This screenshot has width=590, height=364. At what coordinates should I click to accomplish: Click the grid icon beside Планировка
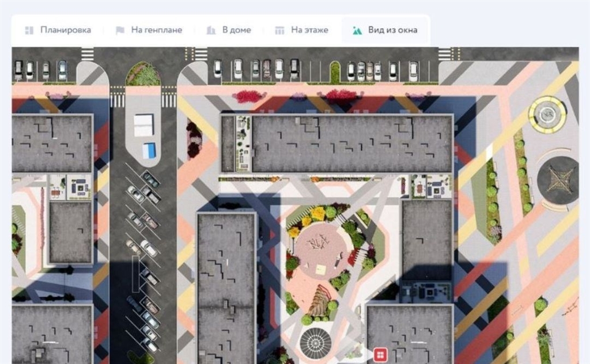(x=29, y=30)
